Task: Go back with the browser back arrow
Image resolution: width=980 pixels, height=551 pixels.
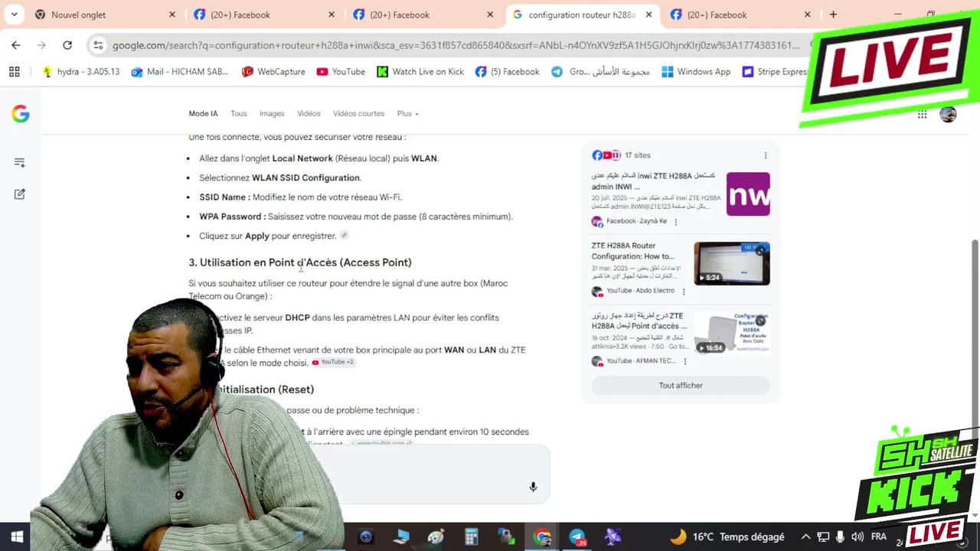Action: (x=16, y=45)
